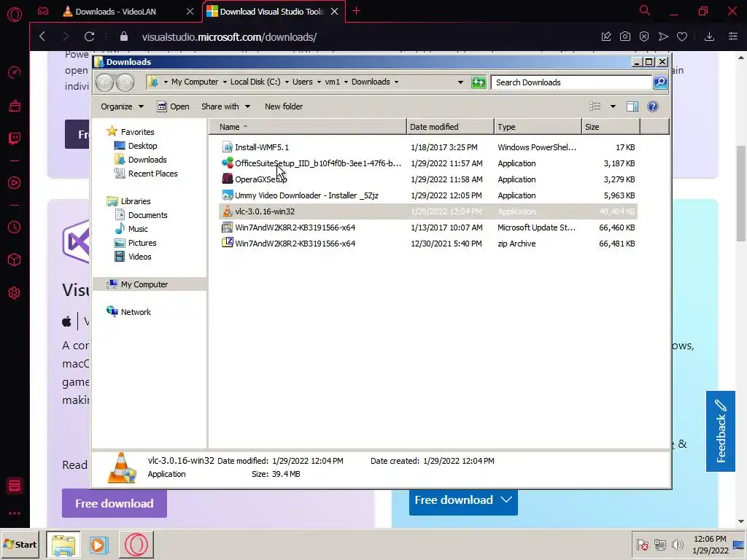Sort by Type column header
The image size is (747, 560).
[538, 127]
